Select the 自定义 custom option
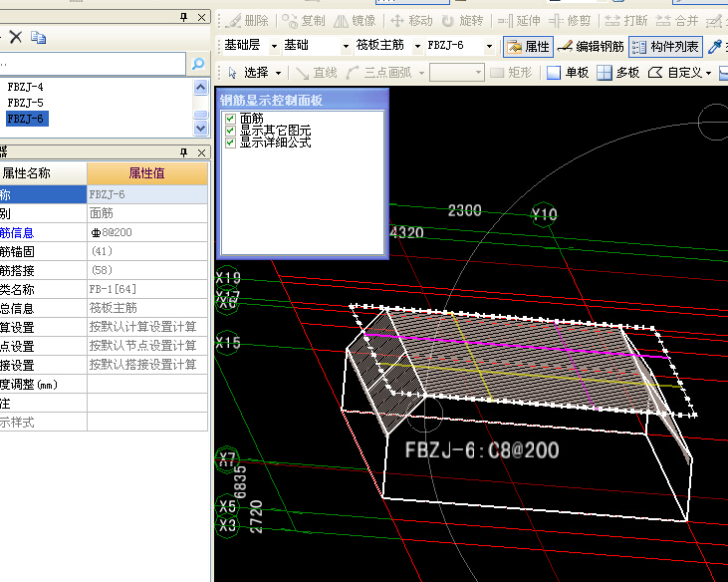728x582 pixels. 674,73
